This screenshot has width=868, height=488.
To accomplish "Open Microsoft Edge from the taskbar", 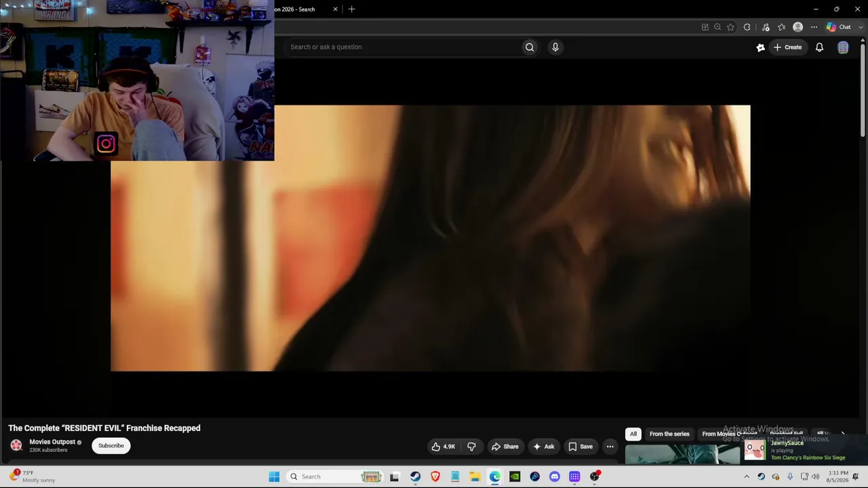I will point(495,476).
